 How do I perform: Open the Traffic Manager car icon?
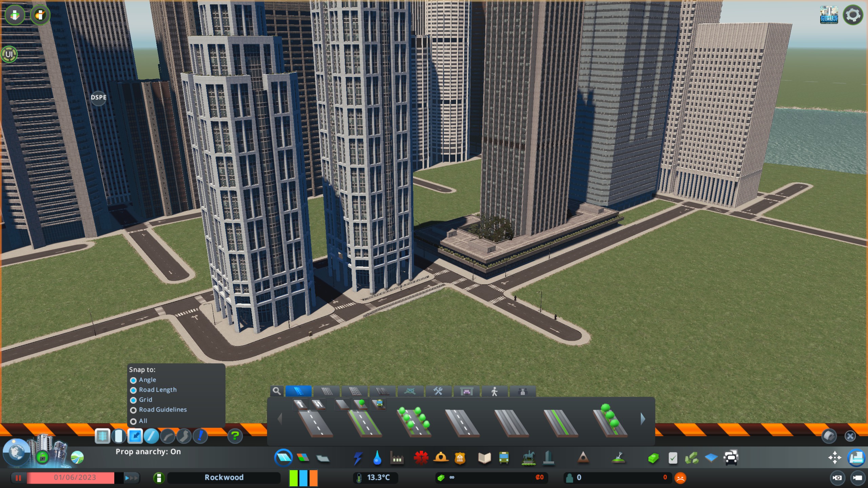[731, 458]
